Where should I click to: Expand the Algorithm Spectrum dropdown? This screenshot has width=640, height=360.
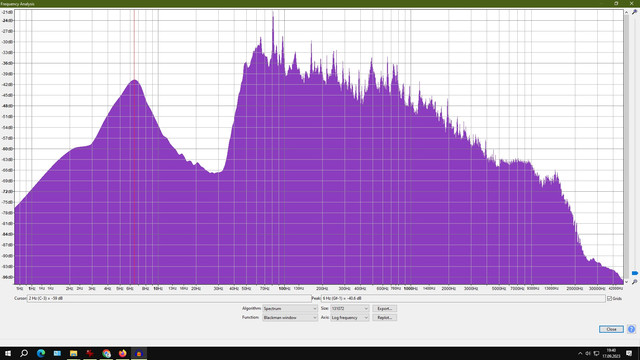290,309
